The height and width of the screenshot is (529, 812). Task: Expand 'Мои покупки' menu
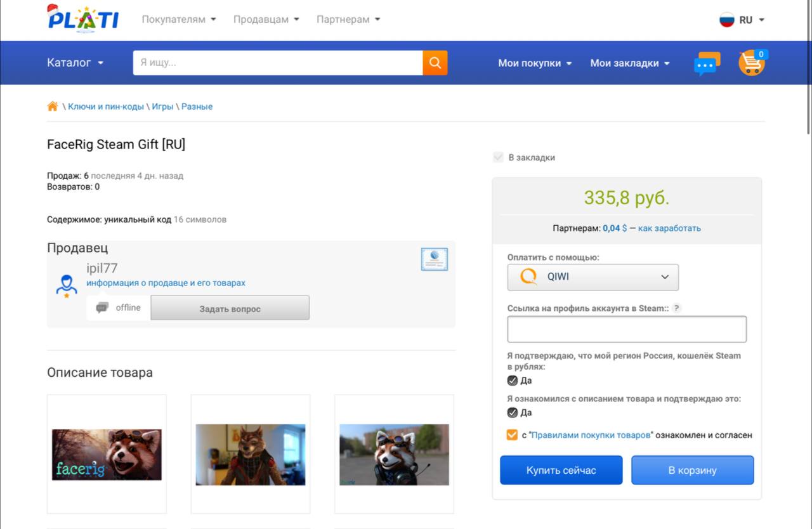click(535, 63)
